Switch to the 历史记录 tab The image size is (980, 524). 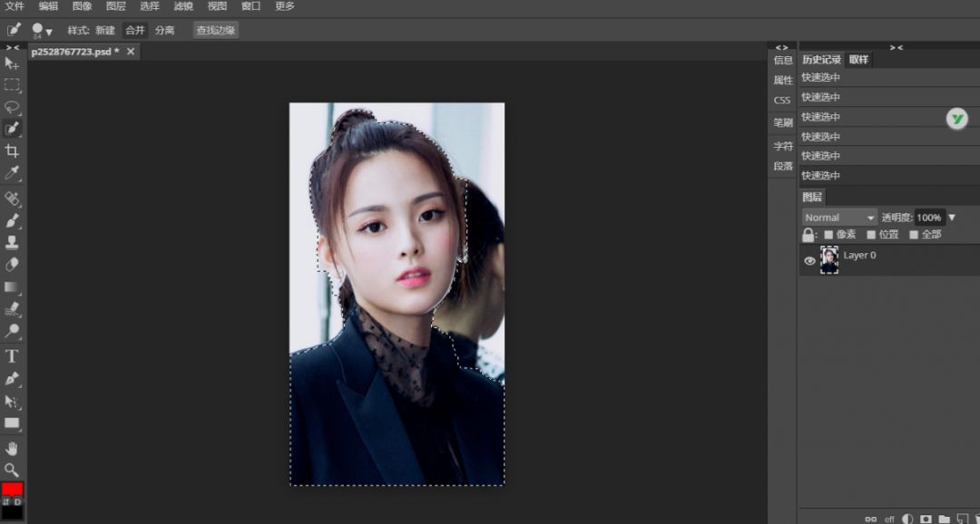pos(821,60)
